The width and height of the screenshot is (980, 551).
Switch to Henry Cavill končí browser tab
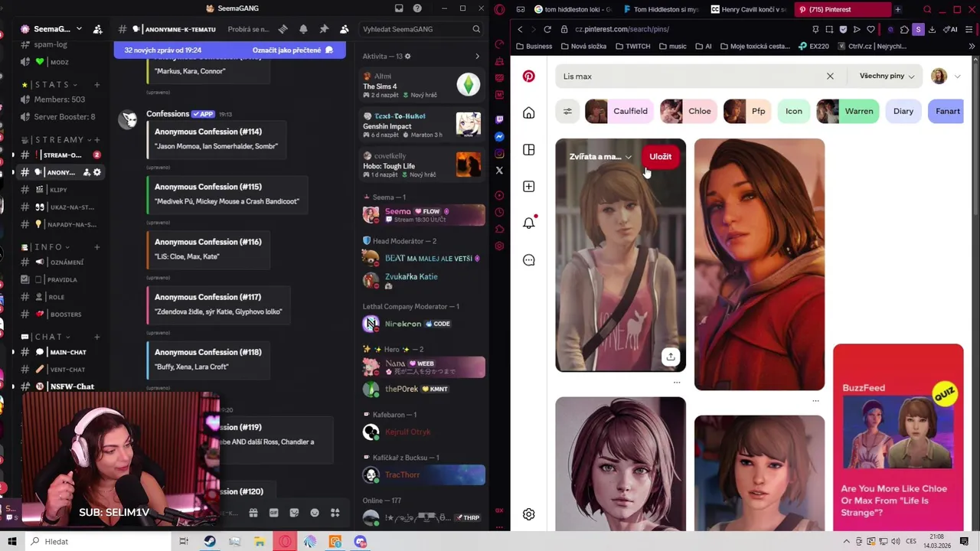coord(748,10)
